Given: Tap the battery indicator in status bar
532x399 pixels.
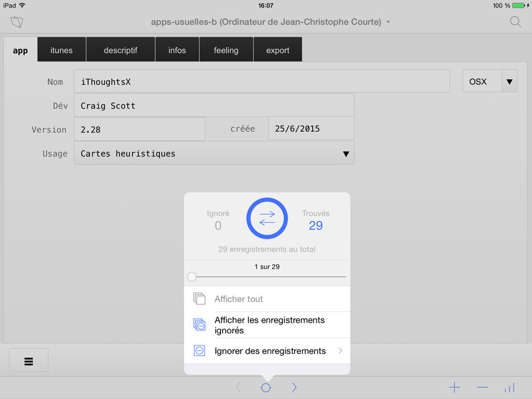Looking at the screenshot, I should point(520,5).
